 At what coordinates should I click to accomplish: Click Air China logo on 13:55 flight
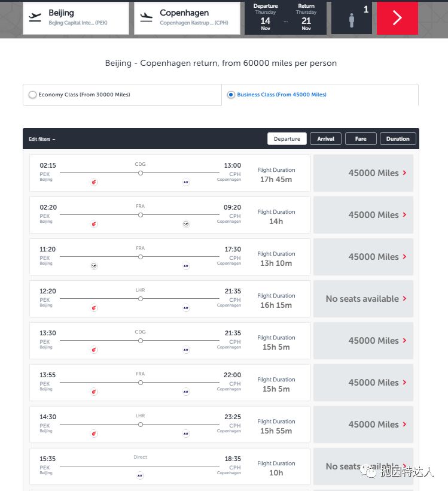point(94,392)
